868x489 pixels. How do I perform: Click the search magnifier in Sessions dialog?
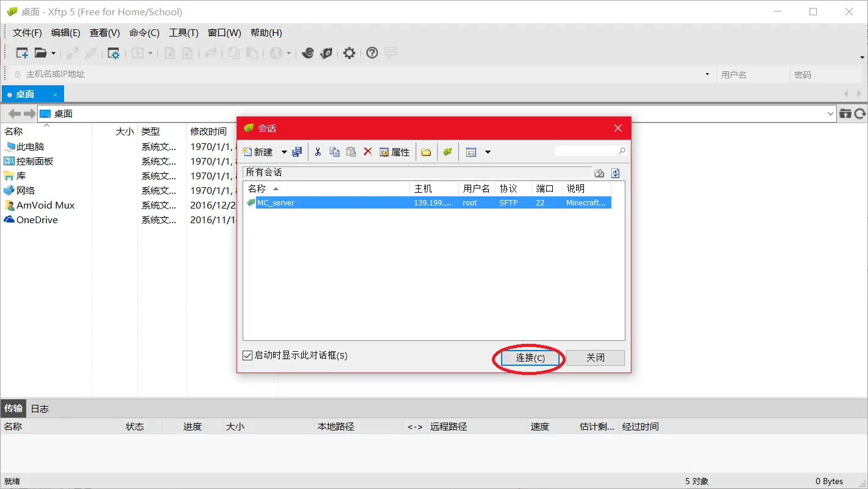click(x=622, y=151)
